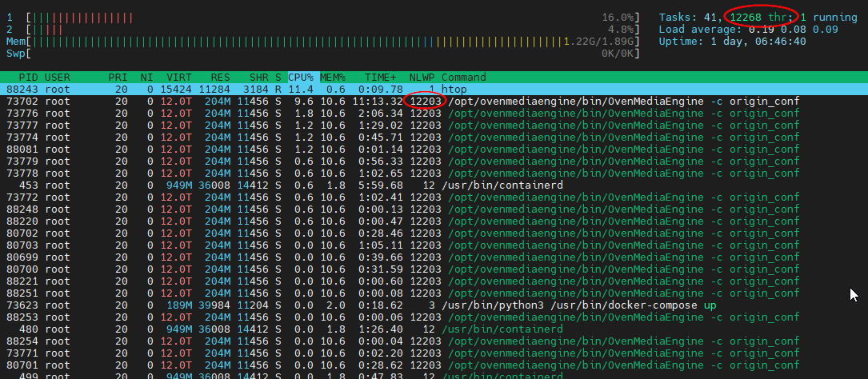The height and width of the screenshot is (379, 868).
Task: Sort by the MEM% column header
Action: [x=333, y=77]
